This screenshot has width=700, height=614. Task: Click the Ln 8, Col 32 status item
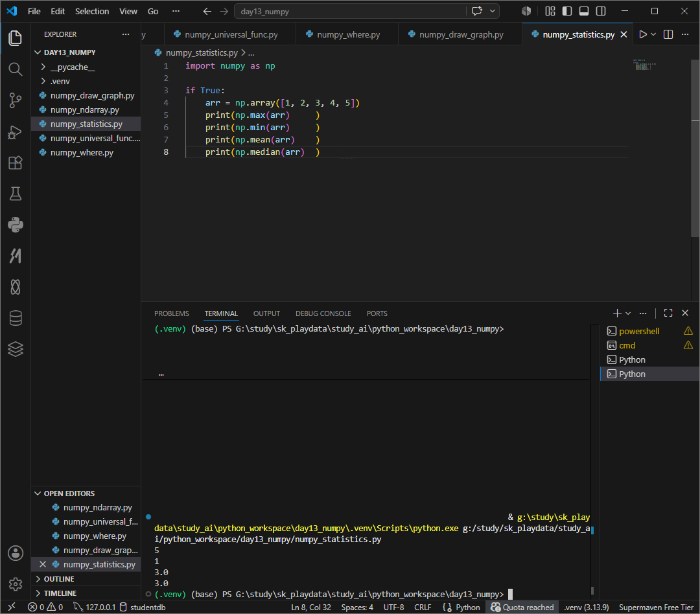[311, 608]
